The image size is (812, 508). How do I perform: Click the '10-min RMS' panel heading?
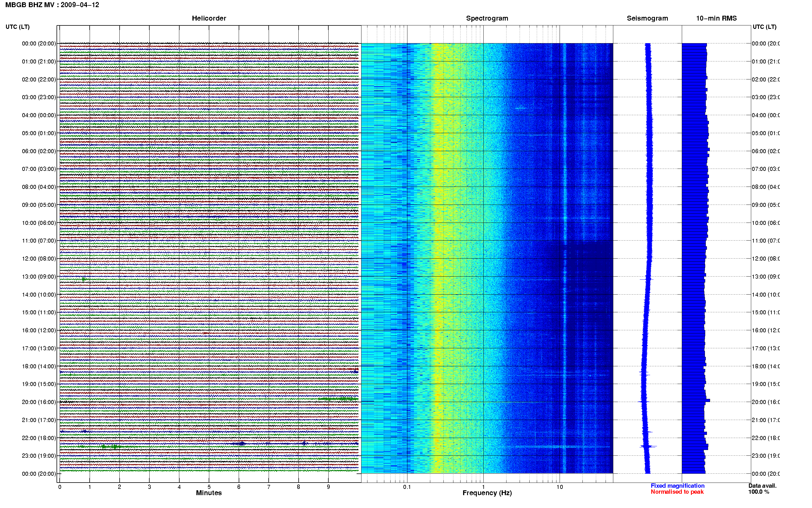[716, 18]
